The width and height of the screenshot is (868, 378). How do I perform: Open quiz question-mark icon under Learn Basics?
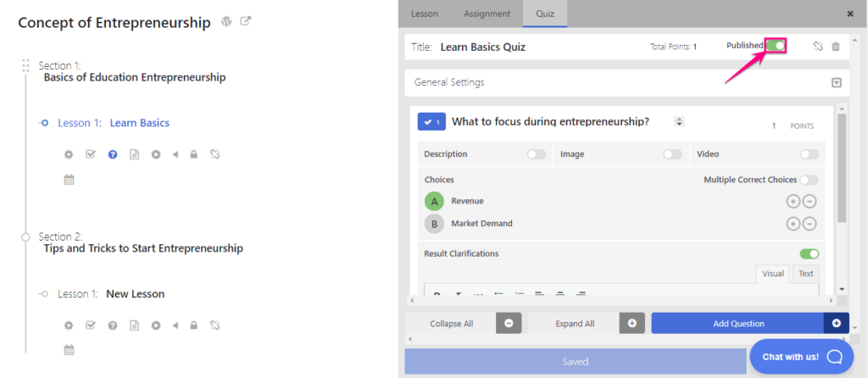113,154
